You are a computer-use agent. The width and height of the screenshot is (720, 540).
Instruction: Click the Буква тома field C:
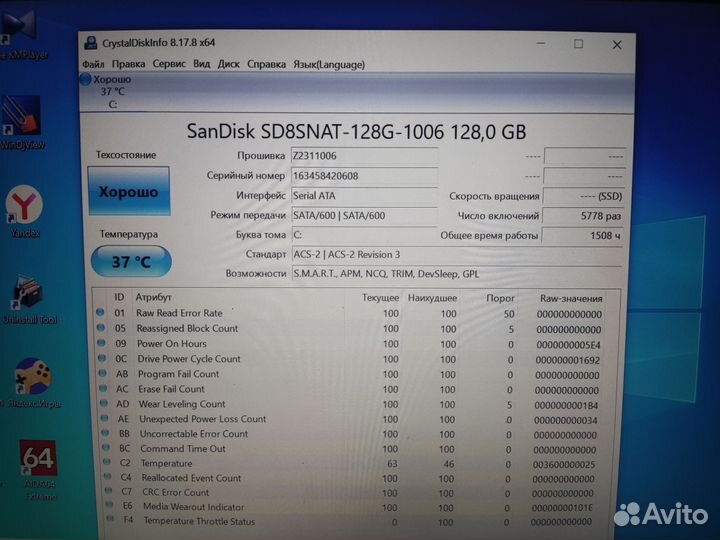(x=364, y=235)
